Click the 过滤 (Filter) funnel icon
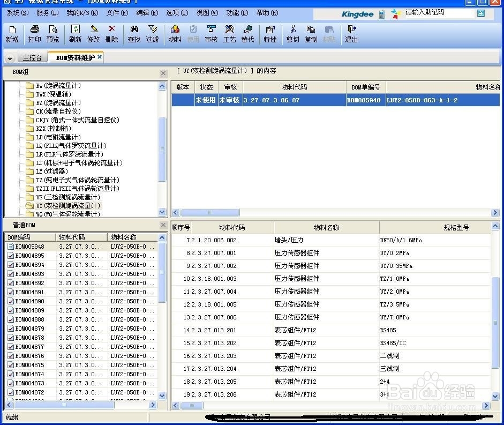504x425 pixels. (152, 34)
